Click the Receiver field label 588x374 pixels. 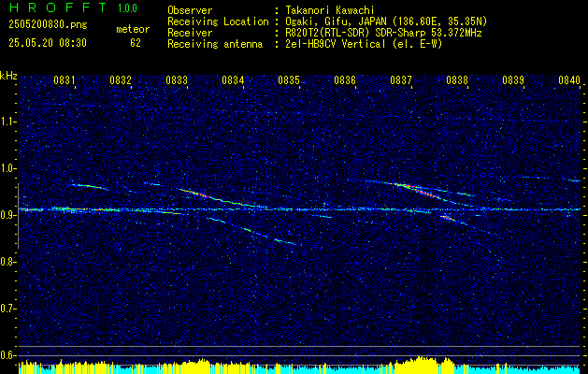[x=190, y=33]
